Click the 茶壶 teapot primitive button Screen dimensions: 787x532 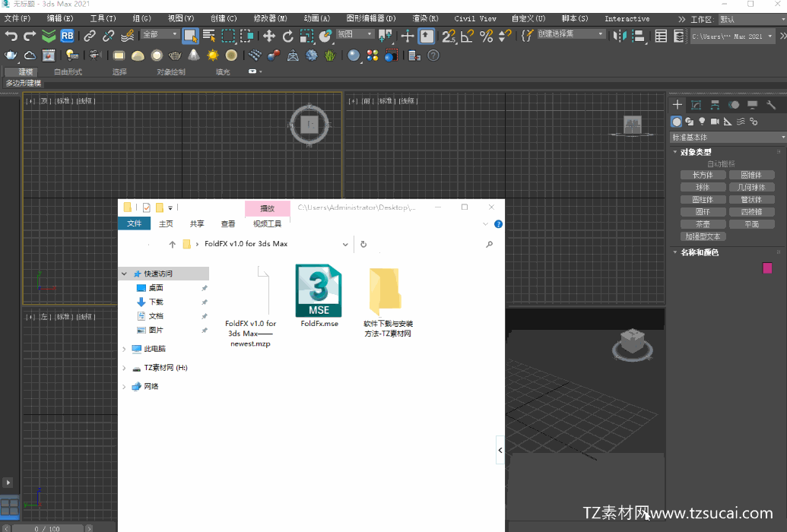click(x=703, y=224)
